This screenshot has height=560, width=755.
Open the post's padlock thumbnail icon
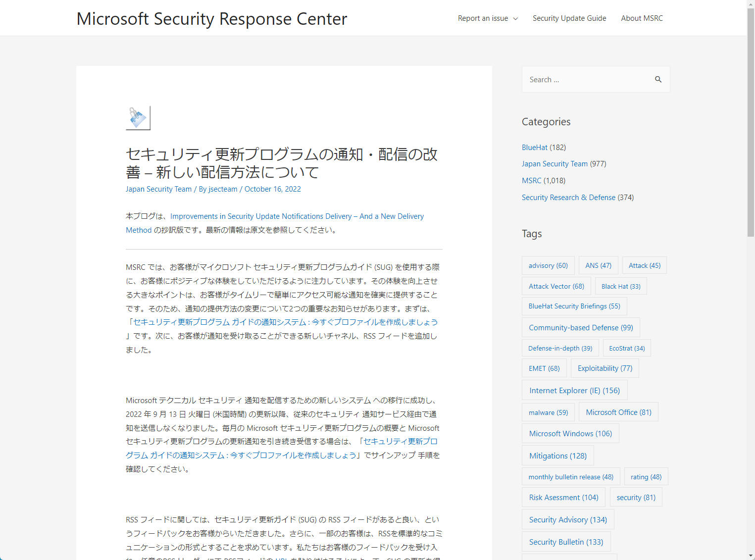(x=138, y=117)
